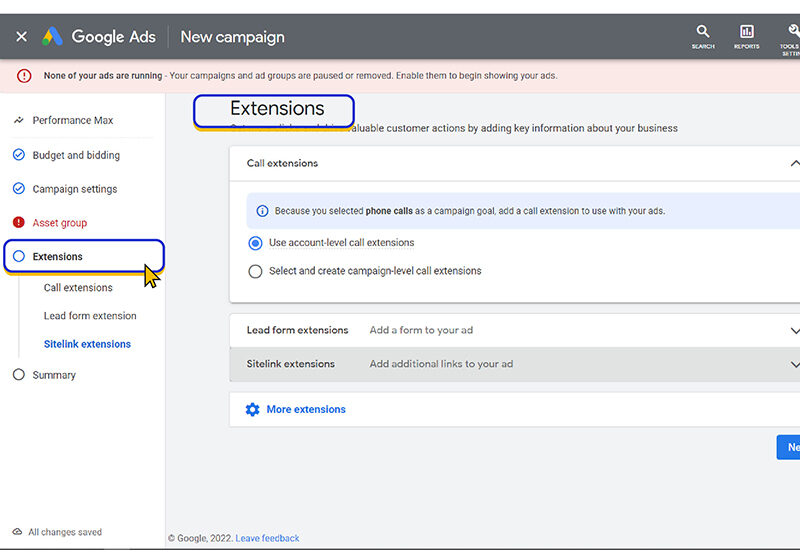Select campaign-level call extensions option
The image size is (800, 554).
[x=256, y=271]
